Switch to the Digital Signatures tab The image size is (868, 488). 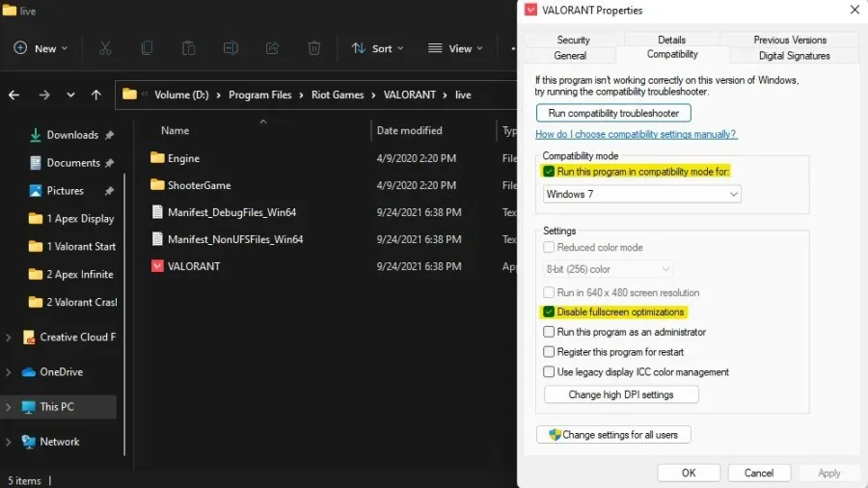pos(795,55)
